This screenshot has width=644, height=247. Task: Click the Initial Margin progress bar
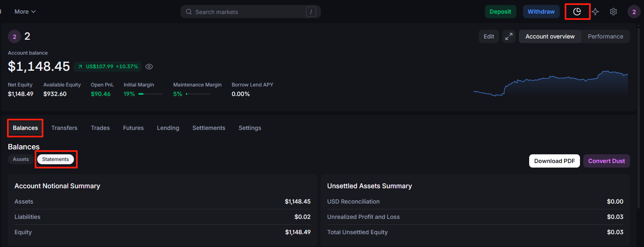[150, 94]
